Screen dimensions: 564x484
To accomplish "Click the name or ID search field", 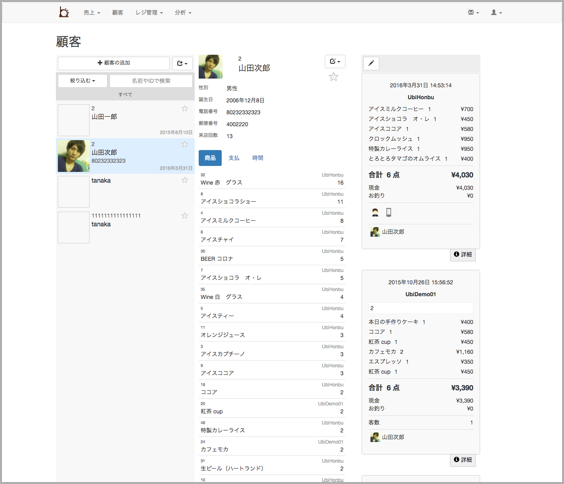I will click(x=151, y=81).
